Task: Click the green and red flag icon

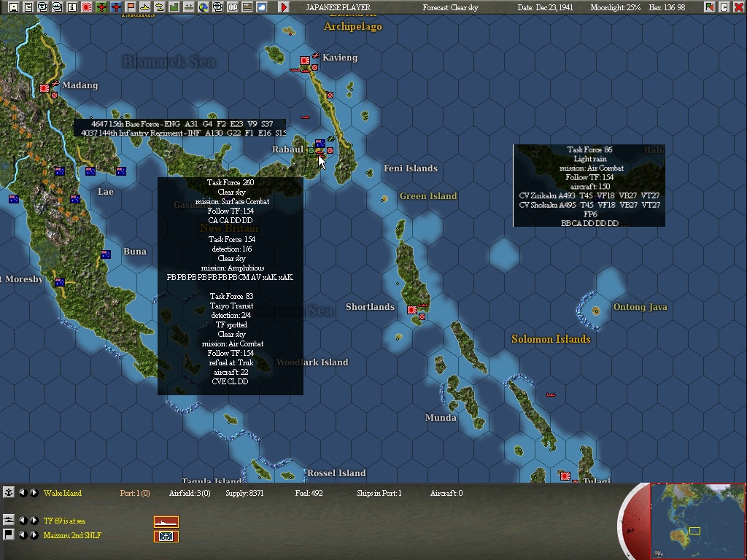Action: click(710, 7)
